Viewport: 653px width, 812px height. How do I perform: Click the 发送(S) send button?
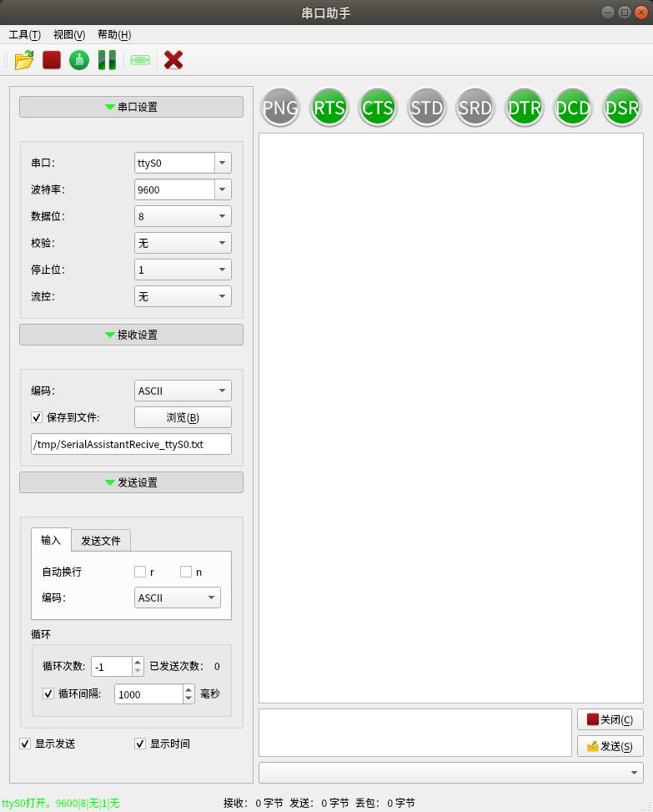click(x=610, y=746)
